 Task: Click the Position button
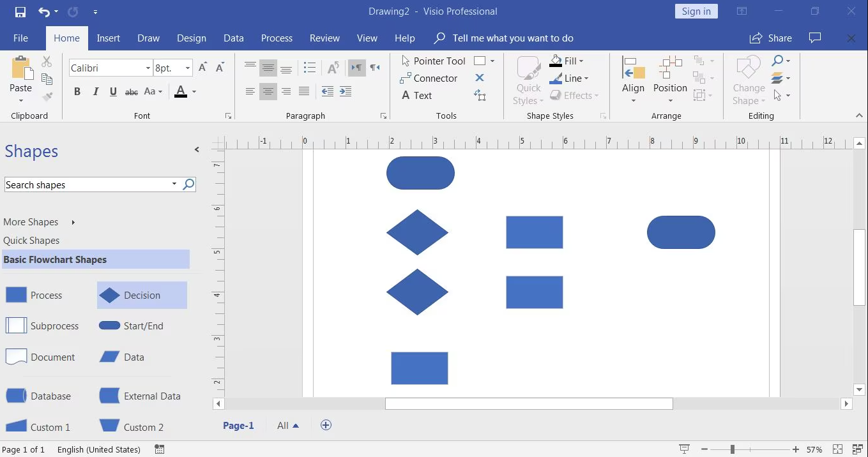pyautogui.click(x=670, y=79)
